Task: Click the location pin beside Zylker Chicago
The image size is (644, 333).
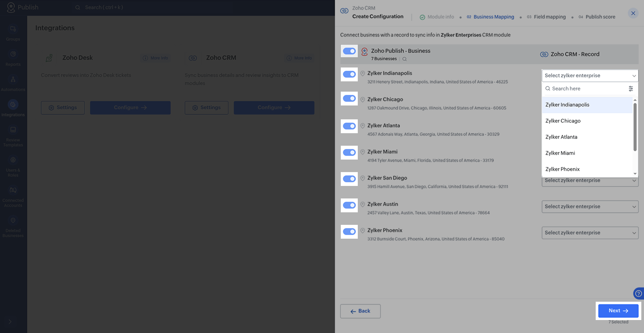Action: tap(363, 100)
